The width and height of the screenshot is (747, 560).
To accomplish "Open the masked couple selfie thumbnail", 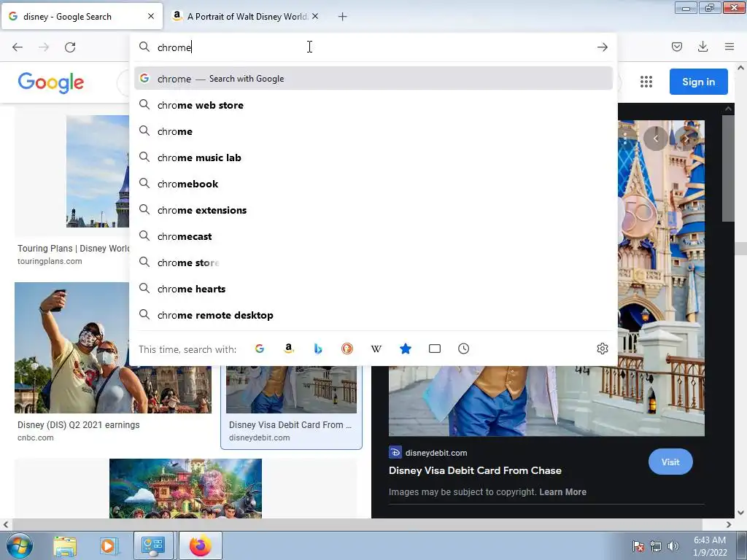I will 113,348.
